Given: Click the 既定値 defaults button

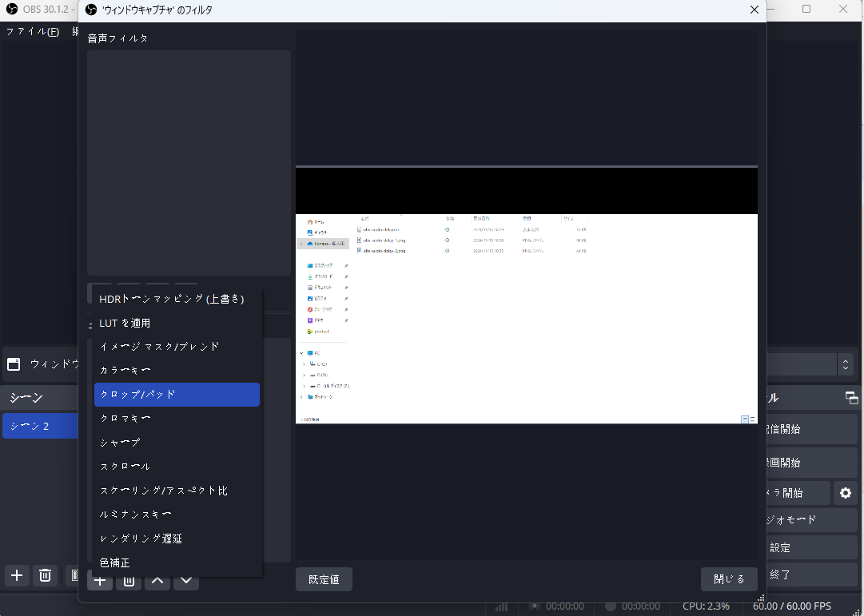Looking at the screenshot, I should [x=324, y=579].
